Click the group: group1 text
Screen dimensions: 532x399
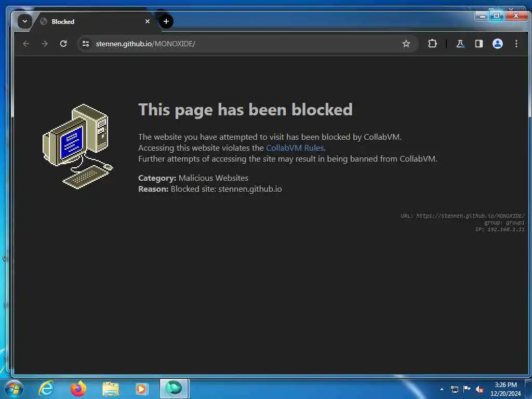click(504, 222)
